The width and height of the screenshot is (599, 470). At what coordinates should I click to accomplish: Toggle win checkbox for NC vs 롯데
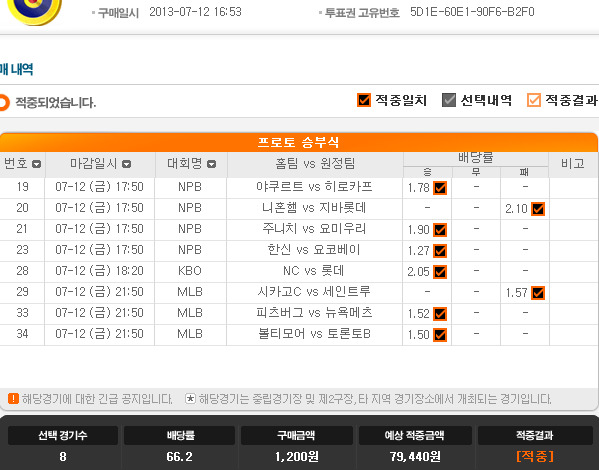pos(440,272)
